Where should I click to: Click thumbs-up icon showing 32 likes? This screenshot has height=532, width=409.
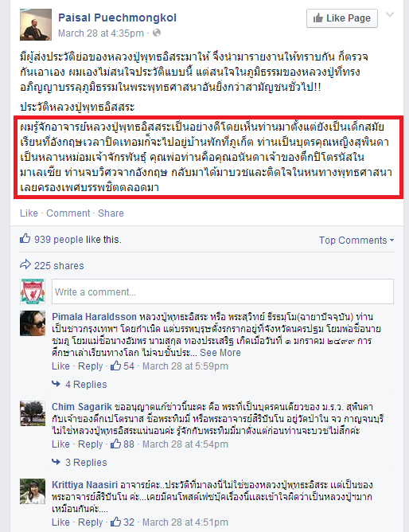coord(115,522)
